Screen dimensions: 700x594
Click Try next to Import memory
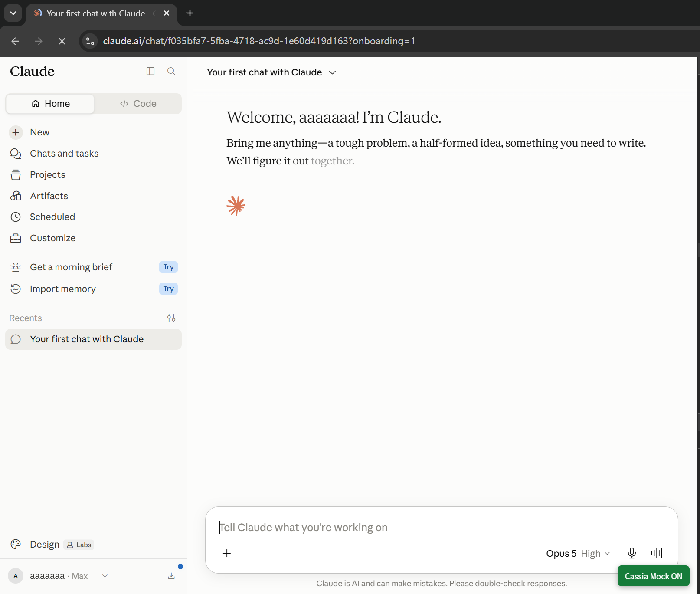pyautogui.click(x=168, y=289)
